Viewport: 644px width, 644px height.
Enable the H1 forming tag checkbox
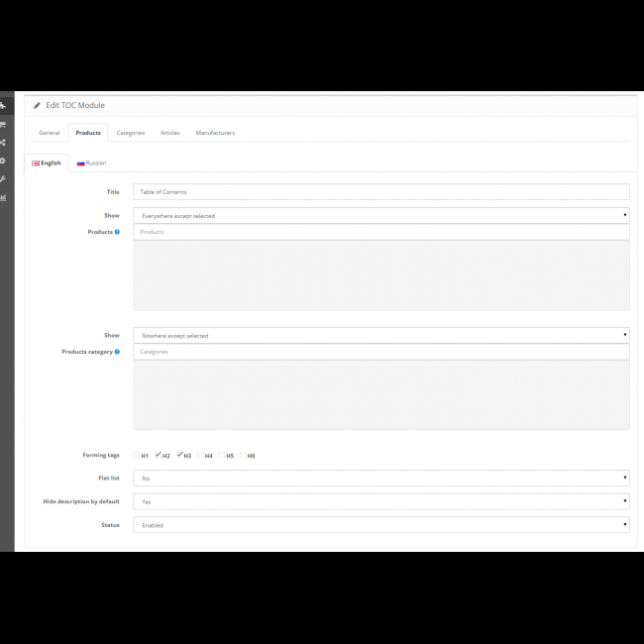pos(137,456)
